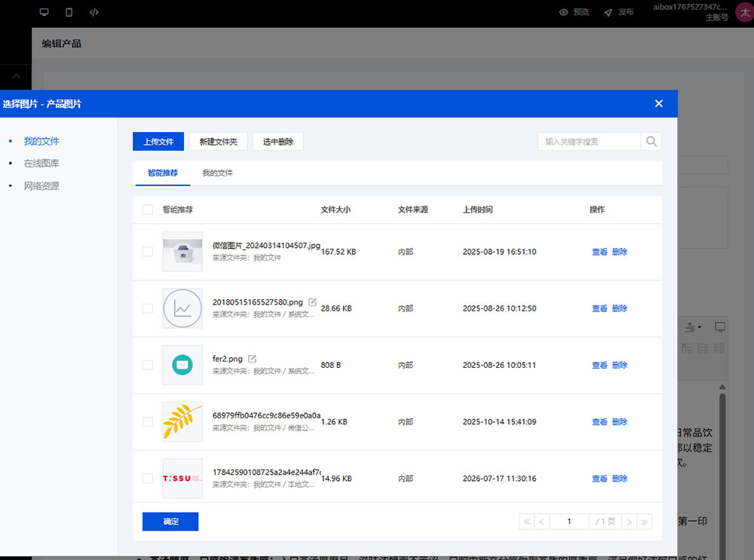Go to previous page of file list
The width and height of the screenshot is (754, 560).
pos(542,522)
